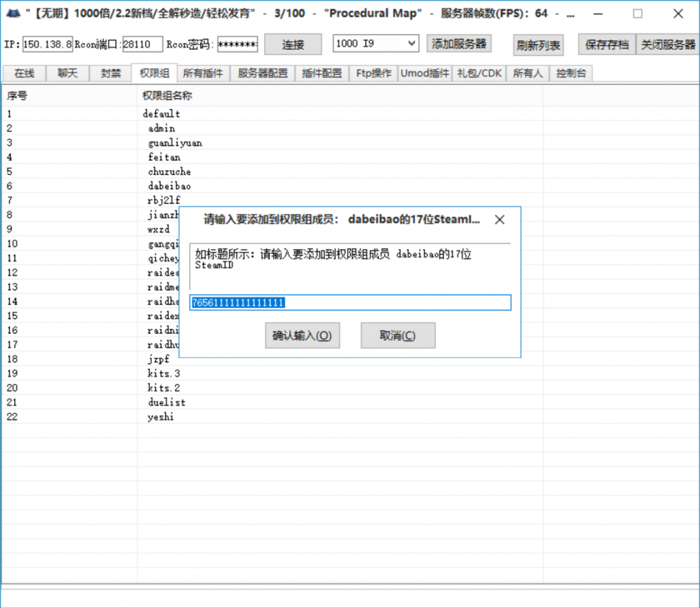Open the Ftp操作 tab
The height and width of the screenshot is (608, 700).
(373, 73)
